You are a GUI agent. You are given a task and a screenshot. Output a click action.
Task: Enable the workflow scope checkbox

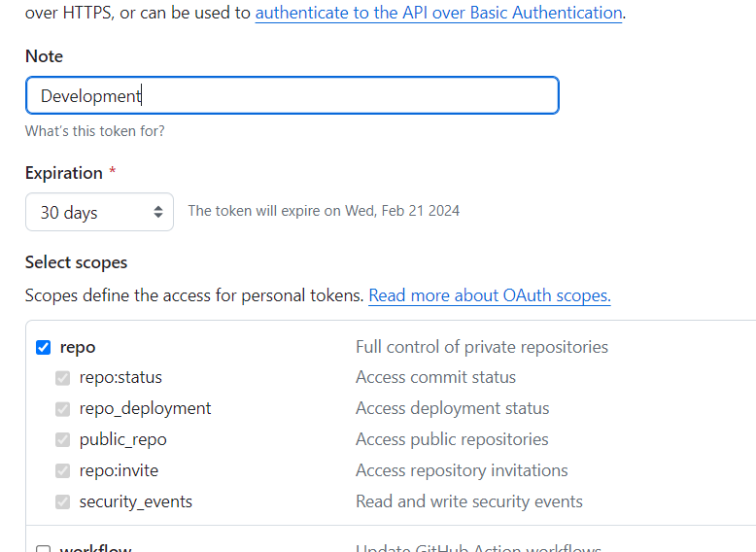tap(43, 549)
